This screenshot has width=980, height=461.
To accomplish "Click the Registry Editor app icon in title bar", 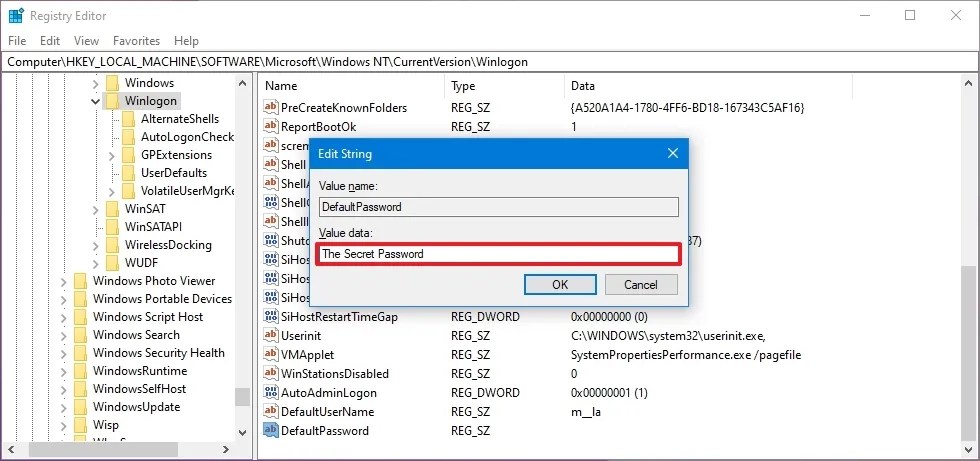I will click(16, 16).
